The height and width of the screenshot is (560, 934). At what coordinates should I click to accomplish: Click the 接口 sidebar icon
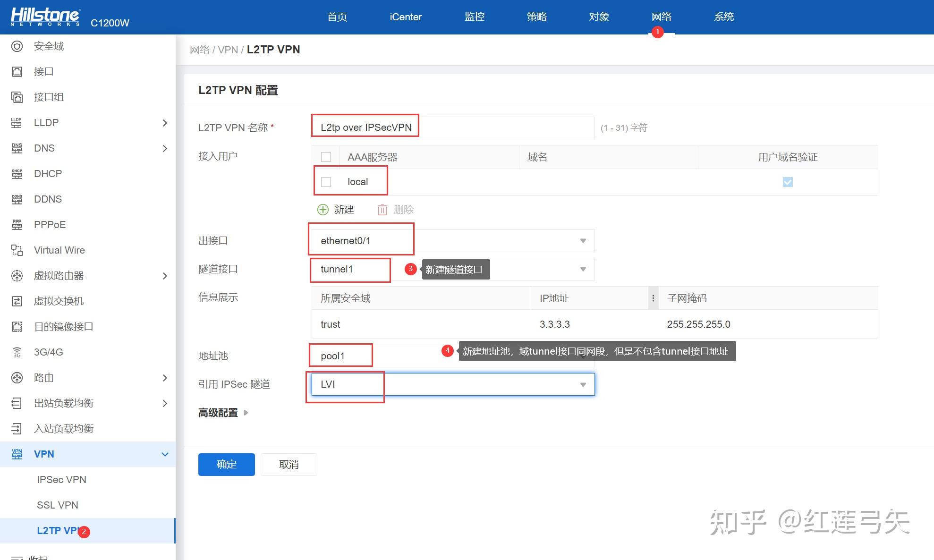pos(17,72)
